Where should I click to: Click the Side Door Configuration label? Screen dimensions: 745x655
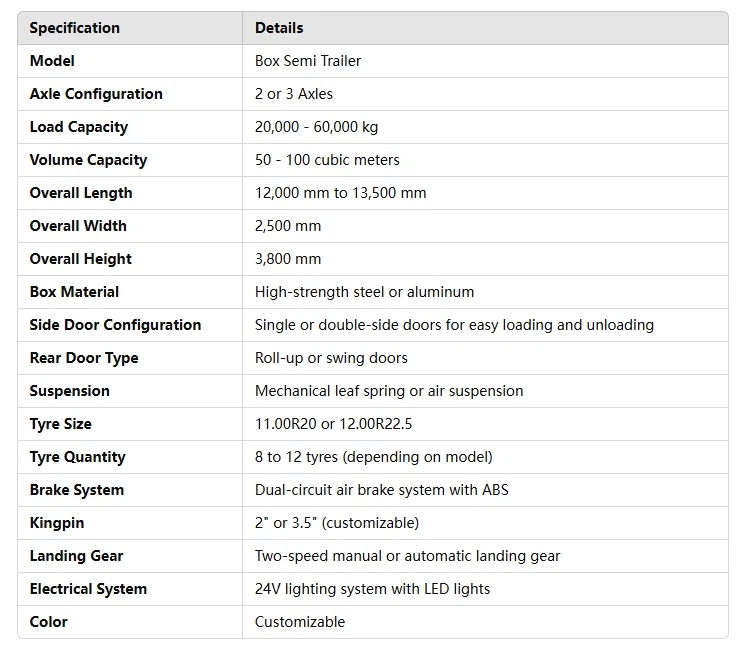(x=115, y=325)
